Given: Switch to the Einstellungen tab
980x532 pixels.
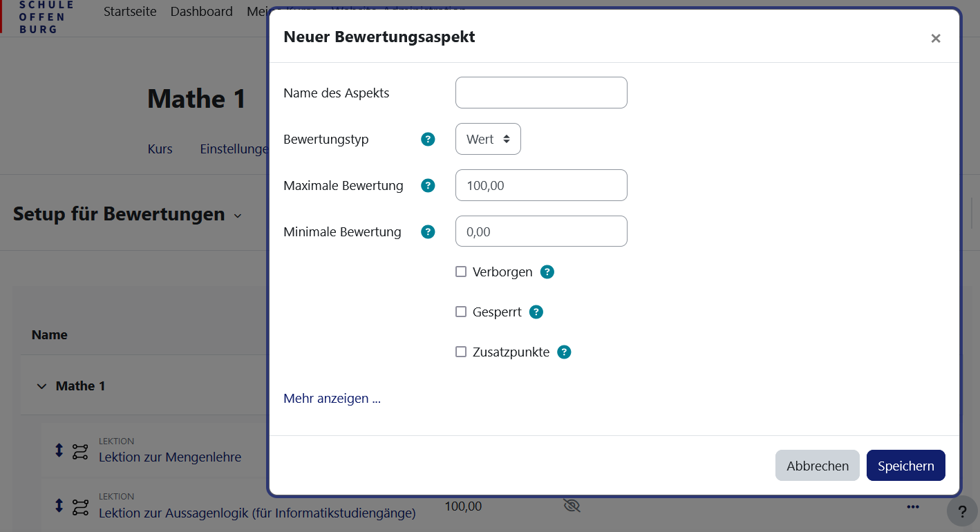Looking at the screenshot, I should coord(234,149).
